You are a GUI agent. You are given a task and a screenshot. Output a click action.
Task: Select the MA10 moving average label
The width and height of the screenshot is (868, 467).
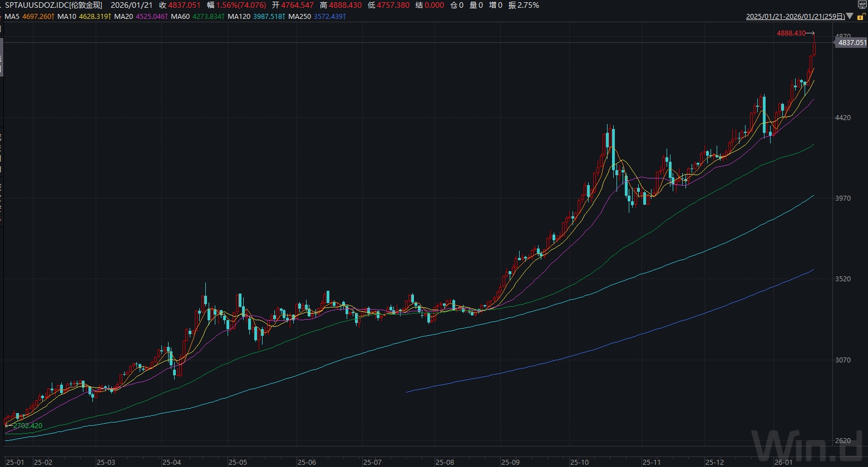click(x=66, y=17)
